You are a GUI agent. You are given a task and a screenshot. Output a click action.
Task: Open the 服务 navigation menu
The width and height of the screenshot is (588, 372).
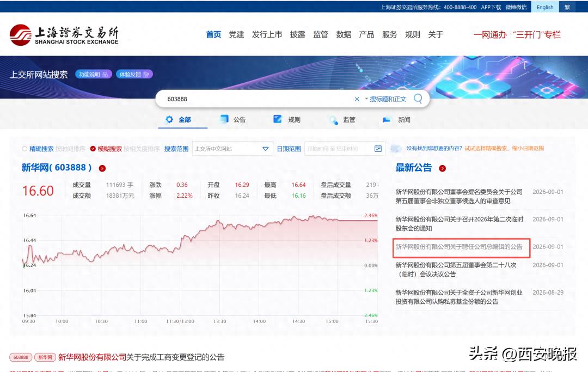(x=390, y=34)
